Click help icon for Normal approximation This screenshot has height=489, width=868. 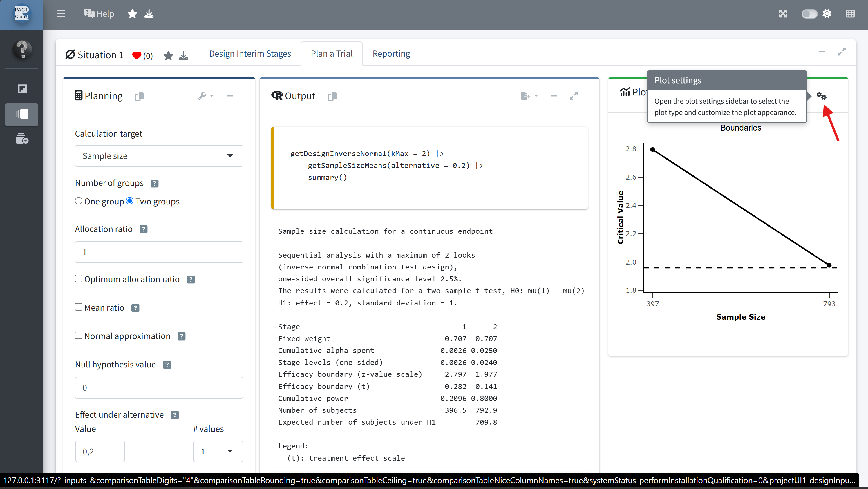tap(181, 336)
